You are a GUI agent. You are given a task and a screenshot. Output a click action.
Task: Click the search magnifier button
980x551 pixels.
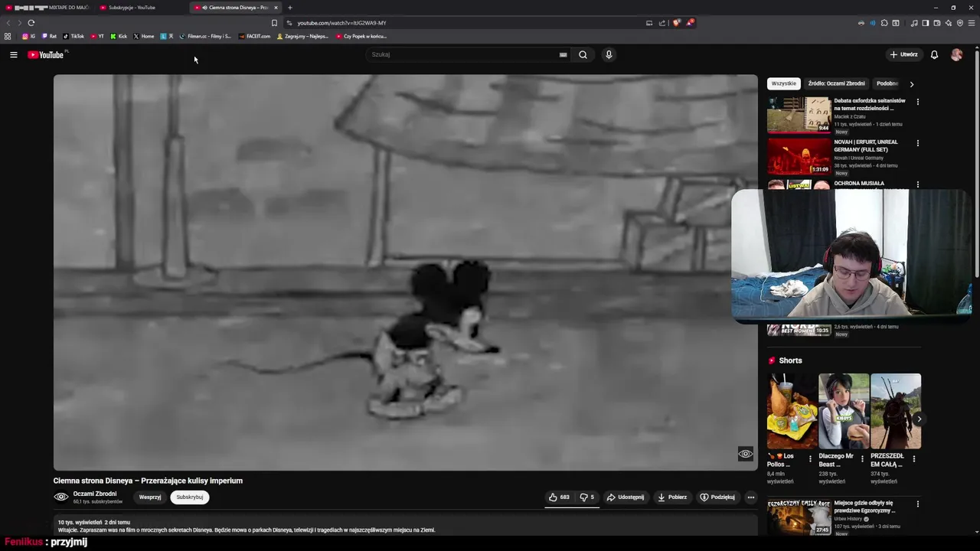(583, 54)
